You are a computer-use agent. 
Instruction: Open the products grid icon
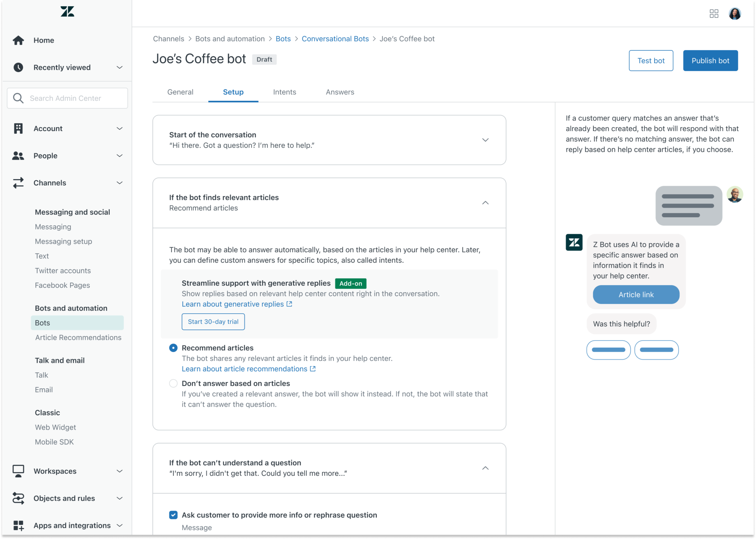(x=714, y=14)
